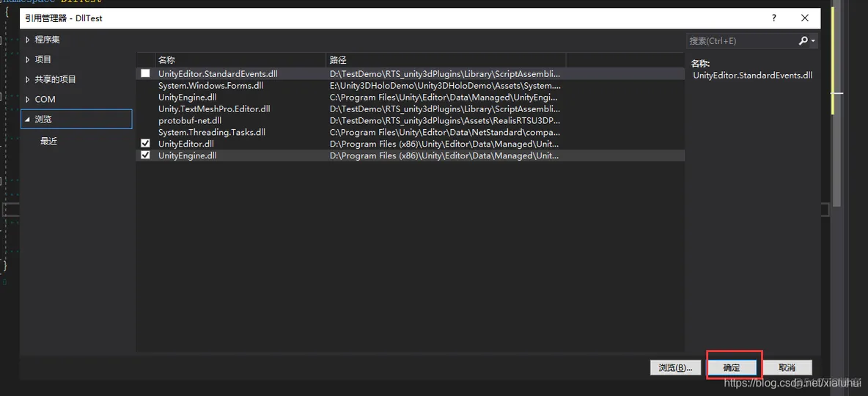Select the COM category label
The image size is (868, 396).
[x=45, y=100]
